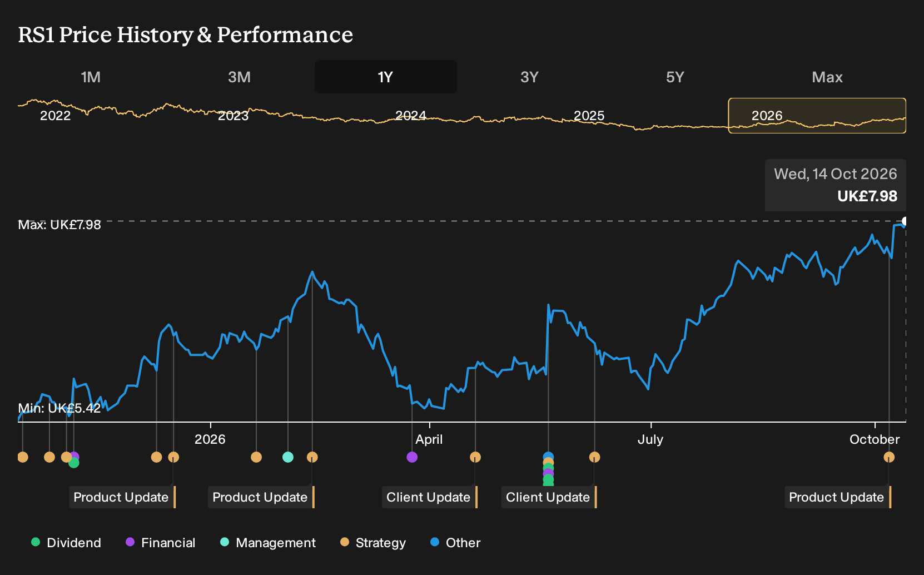
Task: Click the teal Management event marker
Action: tap(288, 457)
